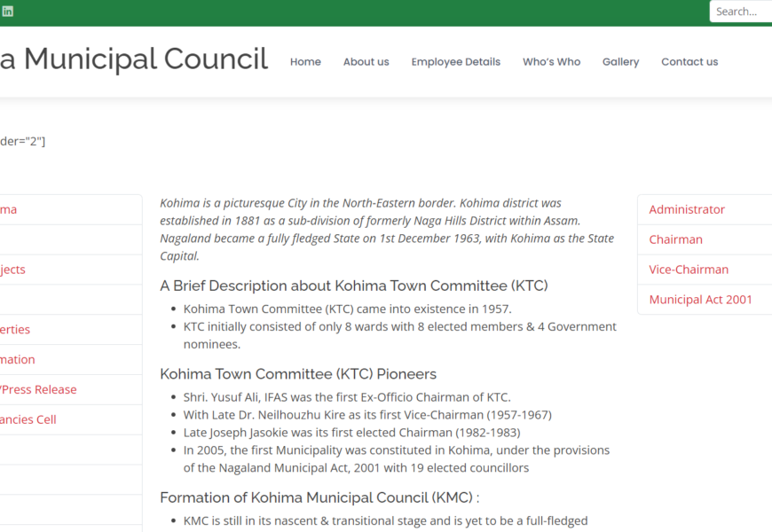This screenshot has height=532, width=772.
Task: Open the Chairman sidebar link
Action: (x=675, y=239)
